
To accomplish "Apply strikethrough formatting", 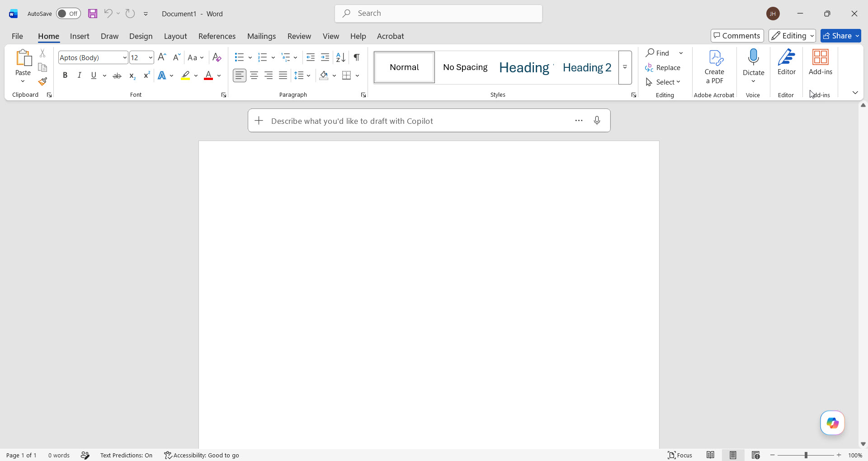I will 117,75.
